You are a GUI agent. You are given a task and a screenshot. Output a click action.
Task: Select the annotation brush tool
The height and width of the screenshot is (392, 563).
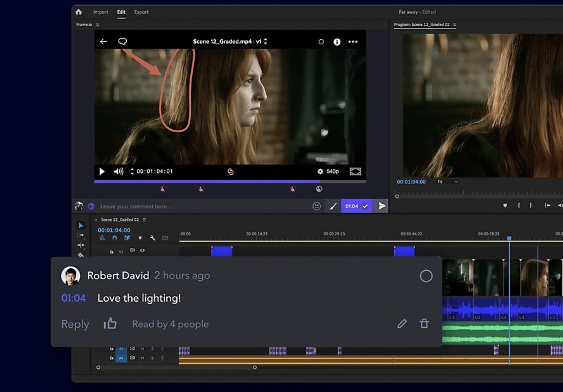click(333, 206)
